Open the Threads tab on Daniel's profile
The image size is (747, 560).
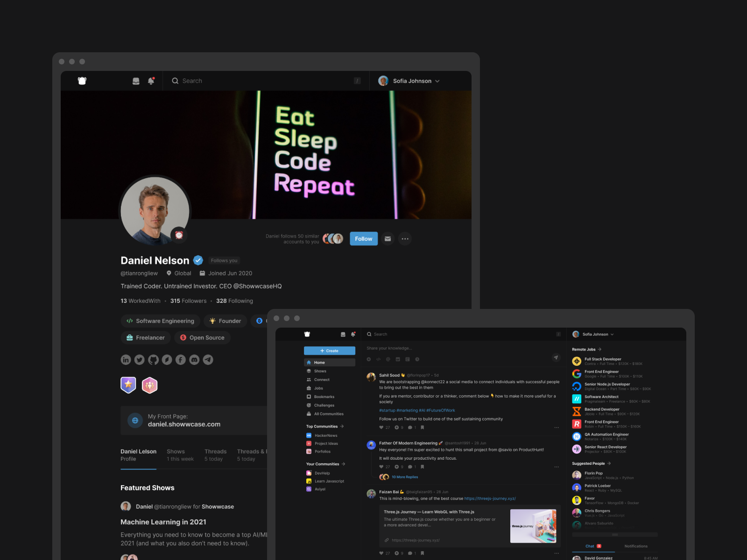215,455
